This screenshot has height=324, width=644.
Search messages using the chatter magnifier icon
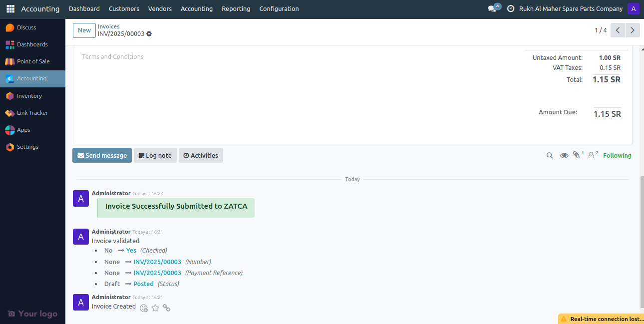pos(550,155)
